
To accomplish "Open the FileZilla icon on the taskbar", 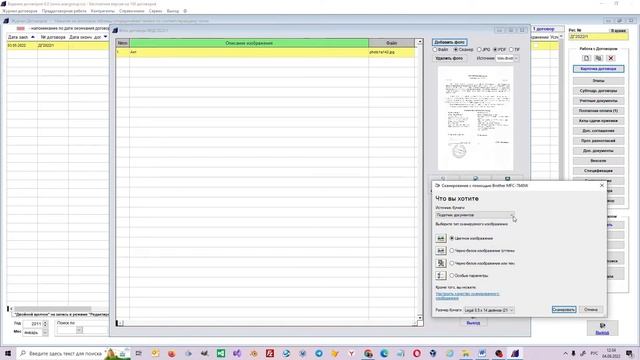I will pyautogui.click(x=270, y=353).
